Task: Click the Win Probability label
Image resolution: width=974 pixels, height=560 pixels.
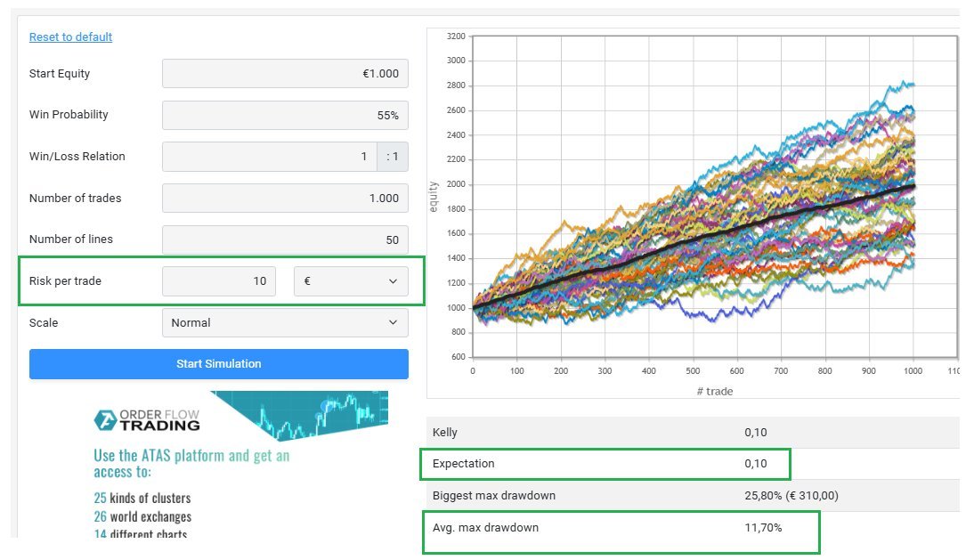Action: [x=69, y=114]
